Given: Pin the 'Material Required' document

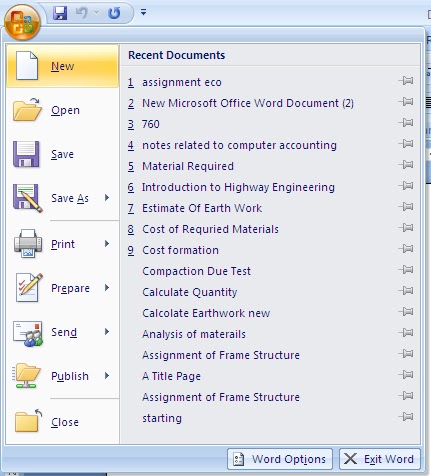Looking at the screenshot, I should [x=406, y=165].
